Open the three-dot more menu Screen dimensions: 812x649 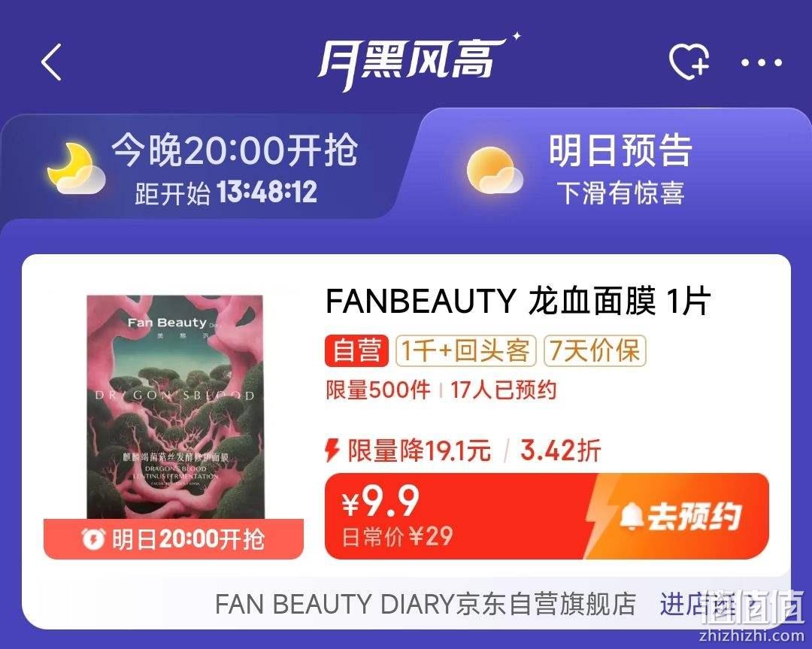click(x=762, y=62)
